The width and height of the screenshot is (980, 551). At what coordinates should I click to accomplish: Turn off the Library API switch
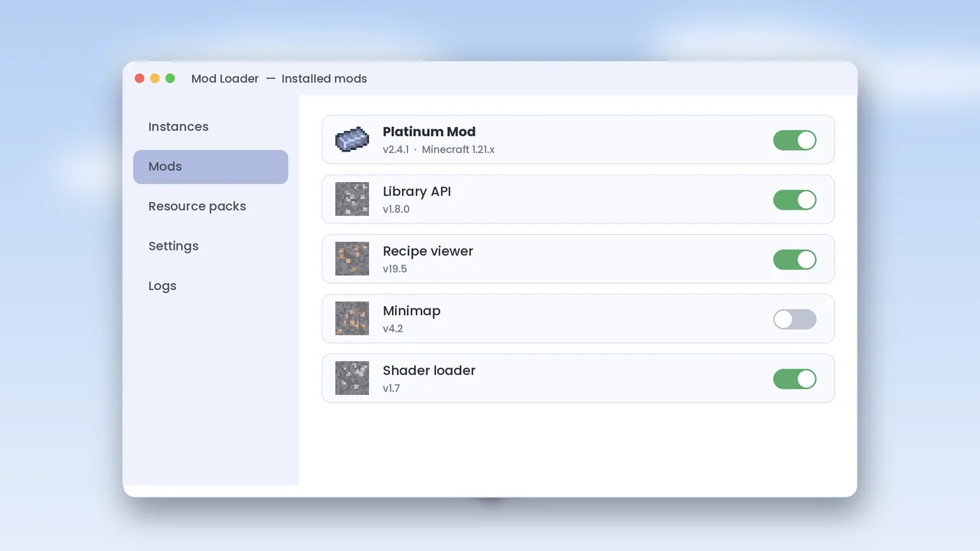point(795,200)
